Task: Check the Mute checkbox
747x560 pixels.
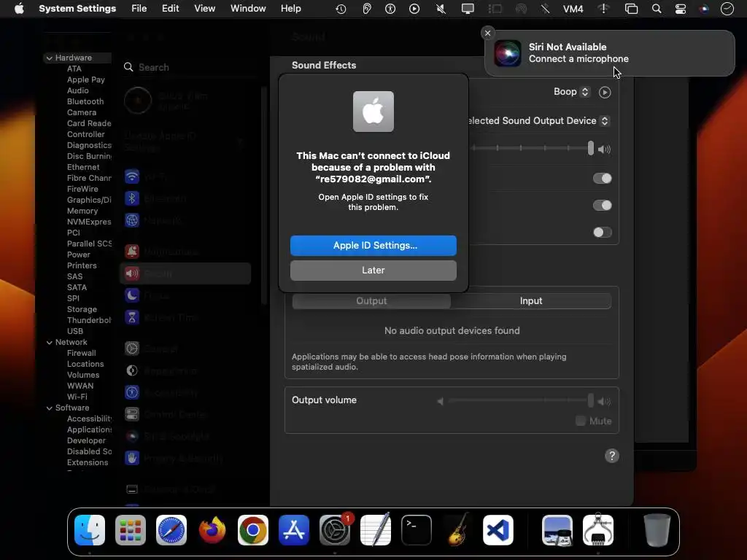Action: (580, 421)
